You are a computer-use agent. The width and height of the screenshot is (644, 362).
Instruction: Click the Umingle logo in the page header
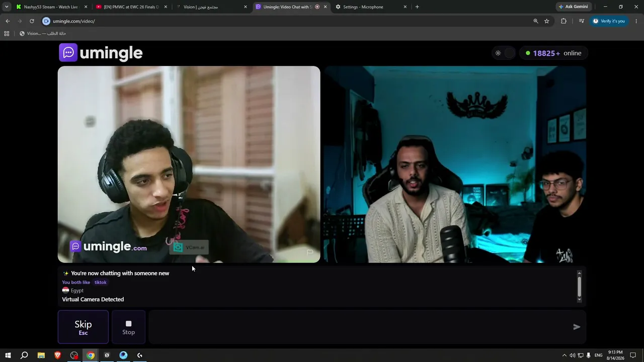pyautogui.click(x=101, y=53)
